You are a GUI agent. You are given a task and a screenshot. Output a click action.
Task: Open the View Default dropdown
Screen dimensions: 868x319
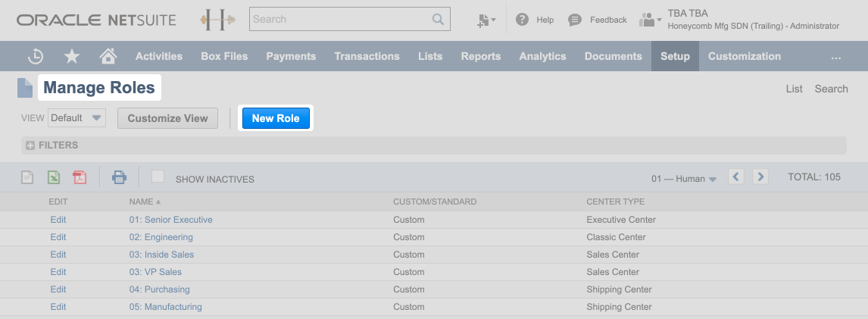76,118
